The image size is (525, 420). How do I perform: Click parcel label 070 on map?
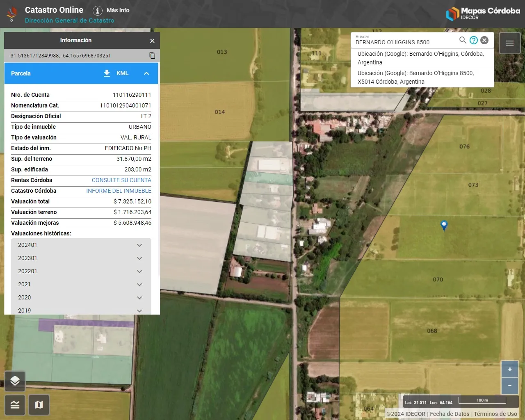438,280
